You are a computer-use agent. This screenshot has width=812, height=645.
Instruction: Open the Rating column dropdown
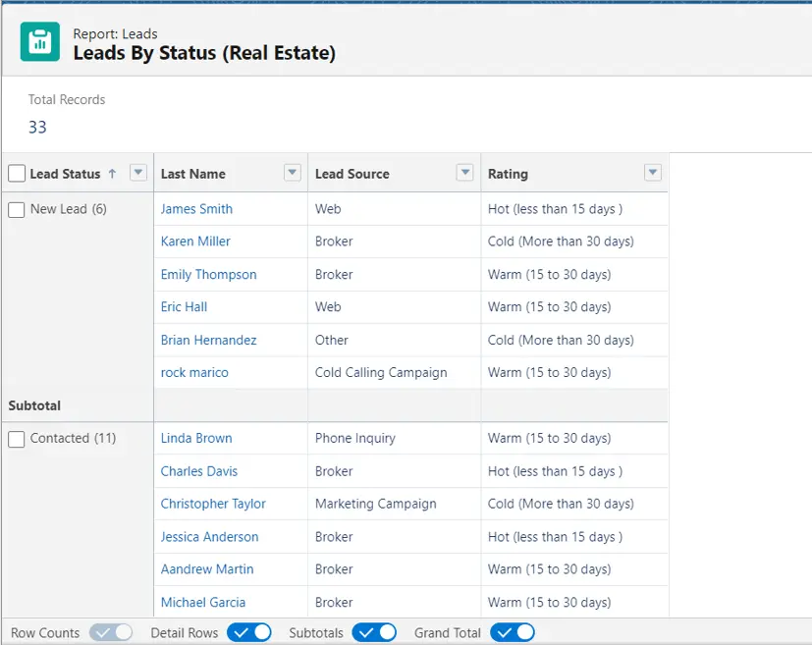pyautogui.click(x=653, y=173)
